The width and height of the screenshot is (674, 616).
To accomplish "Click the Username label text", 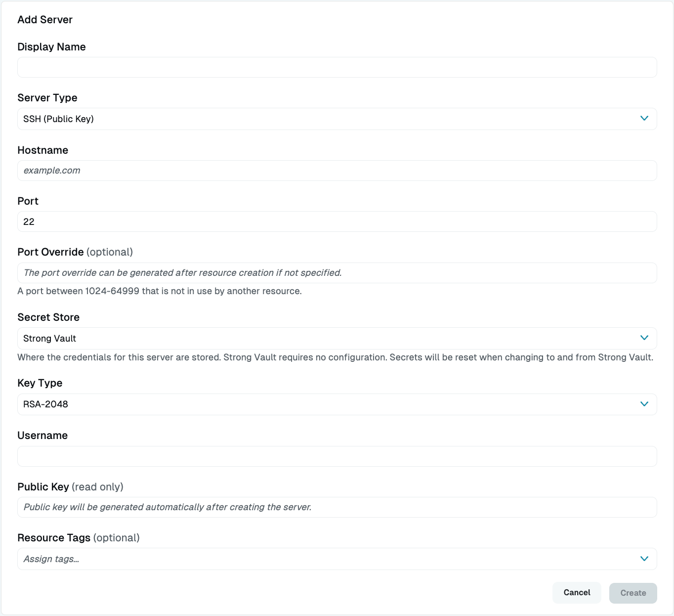I will [x=42, y=436].
